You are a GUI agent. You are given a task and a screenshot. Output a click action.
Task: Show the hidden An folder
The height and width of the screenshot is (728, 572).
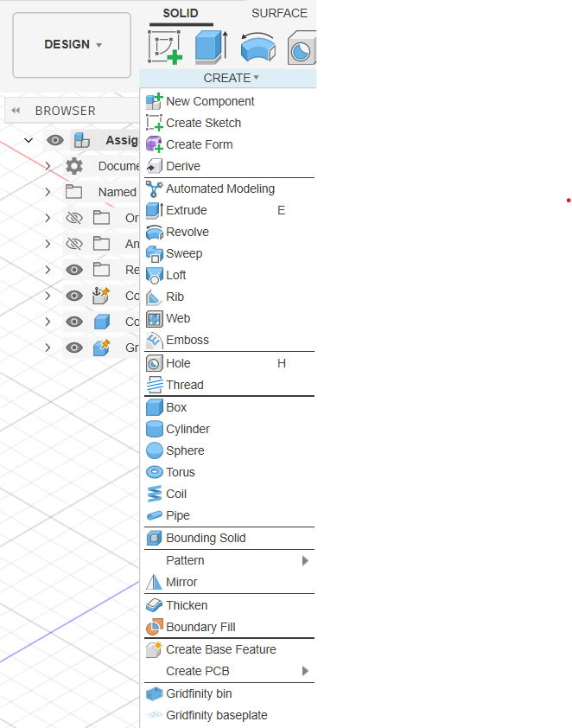click(x=74, y=244)
